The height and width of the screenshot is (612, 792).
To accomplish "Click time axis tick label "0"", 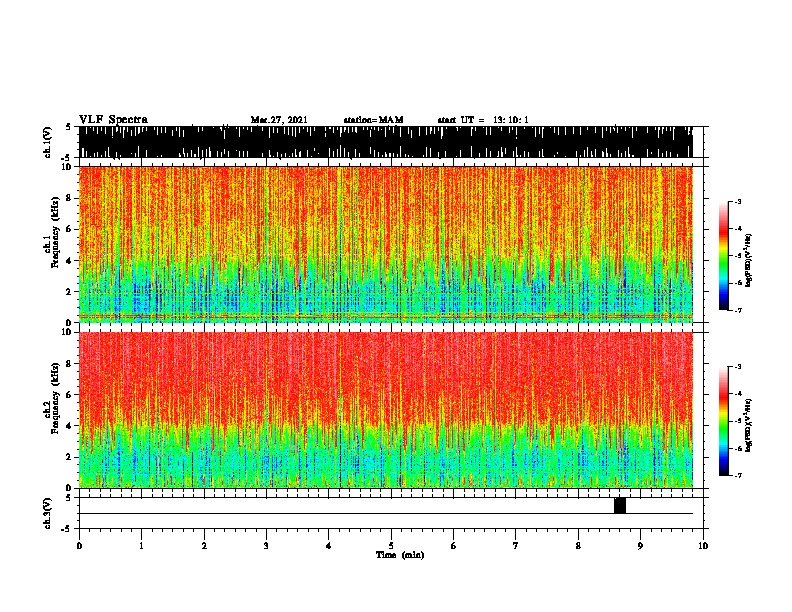I will pyautogui.click(x=79, y=546).
